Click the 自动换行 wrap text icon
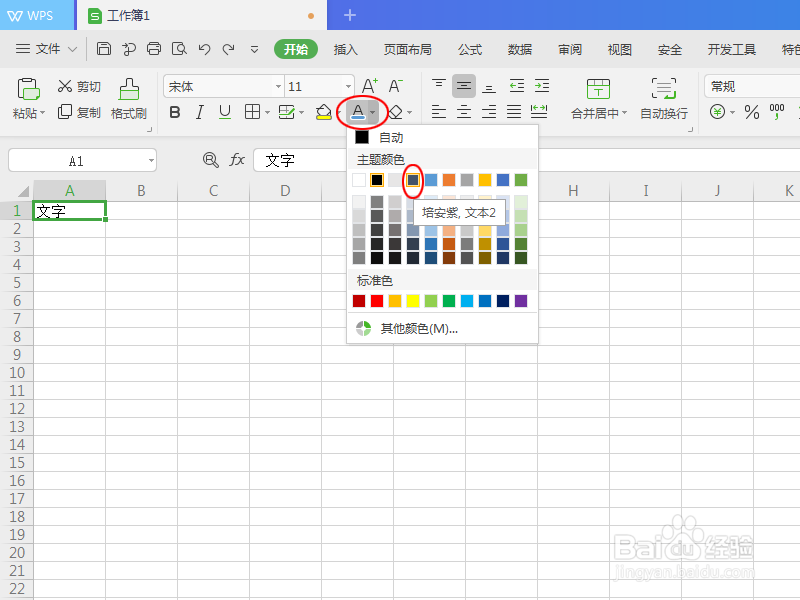 pos(664,89)
